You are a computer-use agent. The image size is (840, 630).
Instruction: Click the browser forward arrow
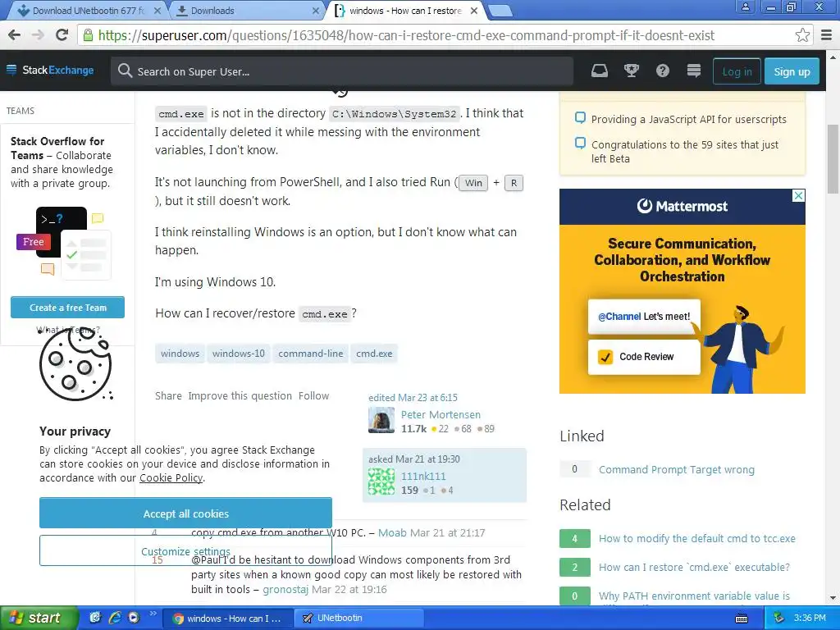(38, 35)
